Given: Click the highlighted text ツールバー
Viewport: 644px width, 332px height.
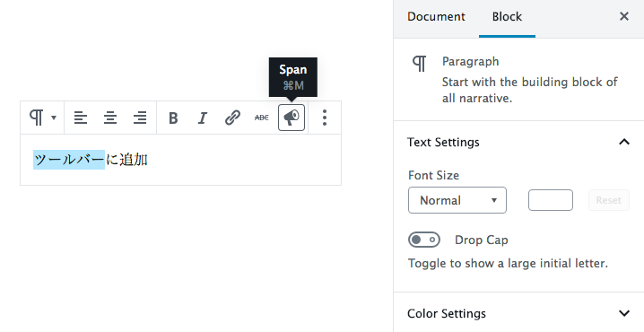Looking at the screenshot, I should (x=69, y=160).
